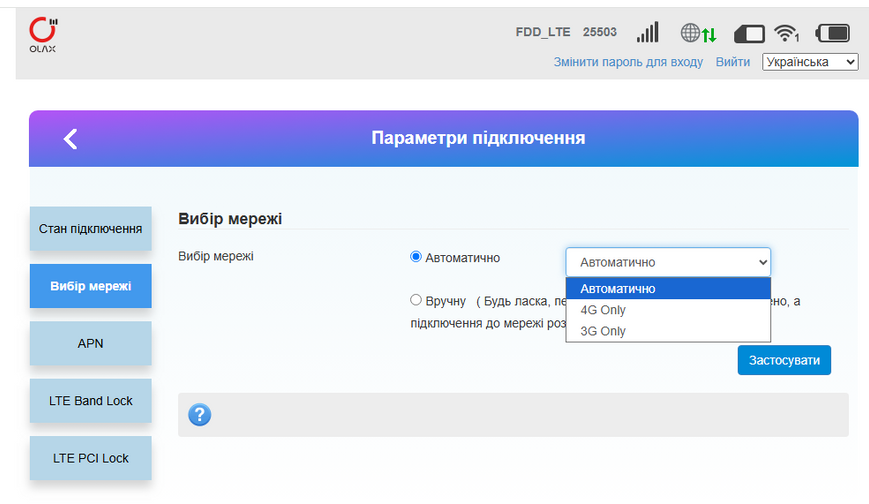Choose 4G Only from the list
869x504 pixels.
click(x=668, y=310)
